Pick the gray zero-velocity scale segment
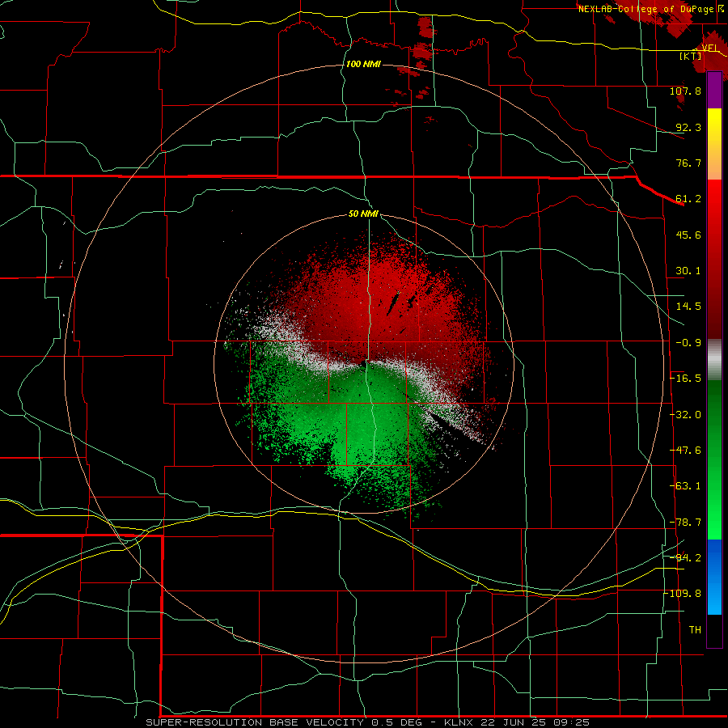The width and height of the screenshot is (728, 728). 714,359
